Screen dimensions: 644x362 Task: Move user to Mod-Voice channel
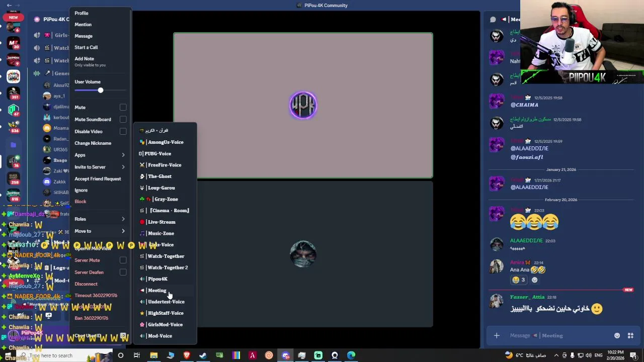pos(165,336)
